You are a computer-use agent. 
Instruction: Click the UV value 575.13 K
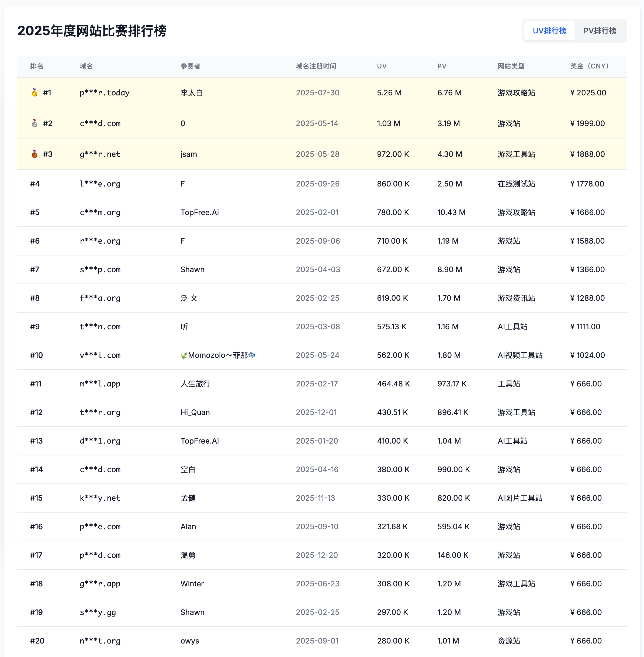click(392, 326)
